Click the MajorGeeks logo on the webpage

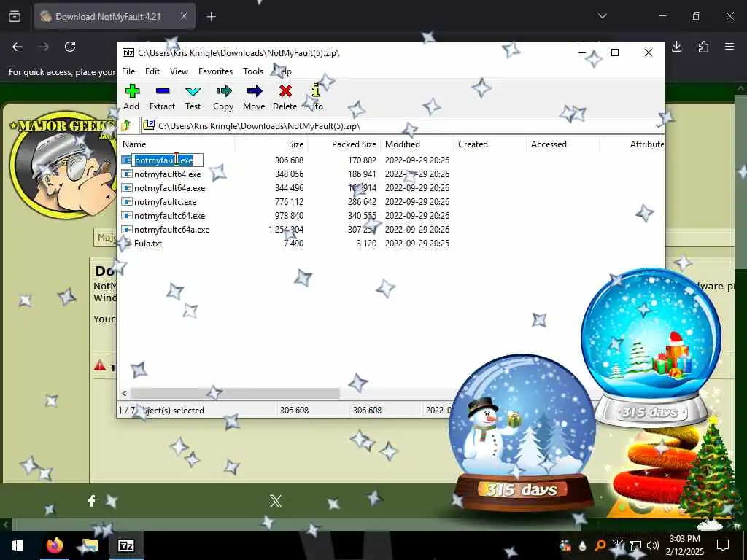coord(63,164)
